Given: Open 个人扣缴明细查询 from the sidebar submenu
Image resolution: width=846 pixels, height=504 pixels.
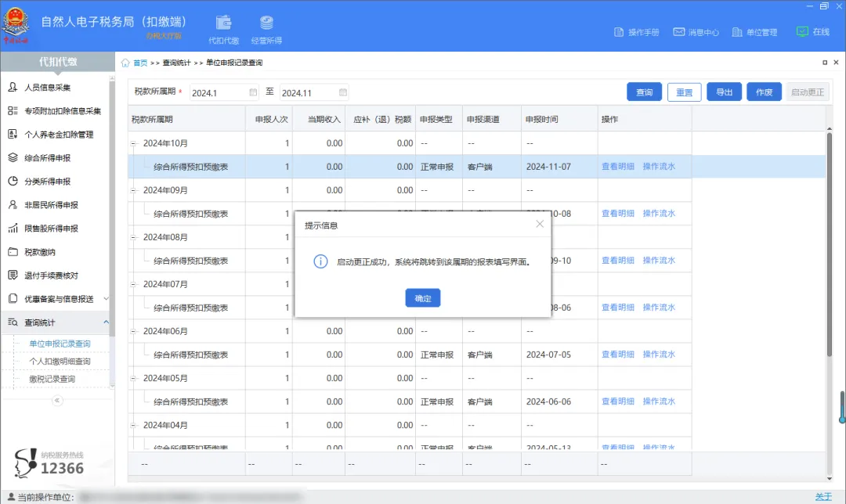Looking at the screenshot, I should coord(59,360).
